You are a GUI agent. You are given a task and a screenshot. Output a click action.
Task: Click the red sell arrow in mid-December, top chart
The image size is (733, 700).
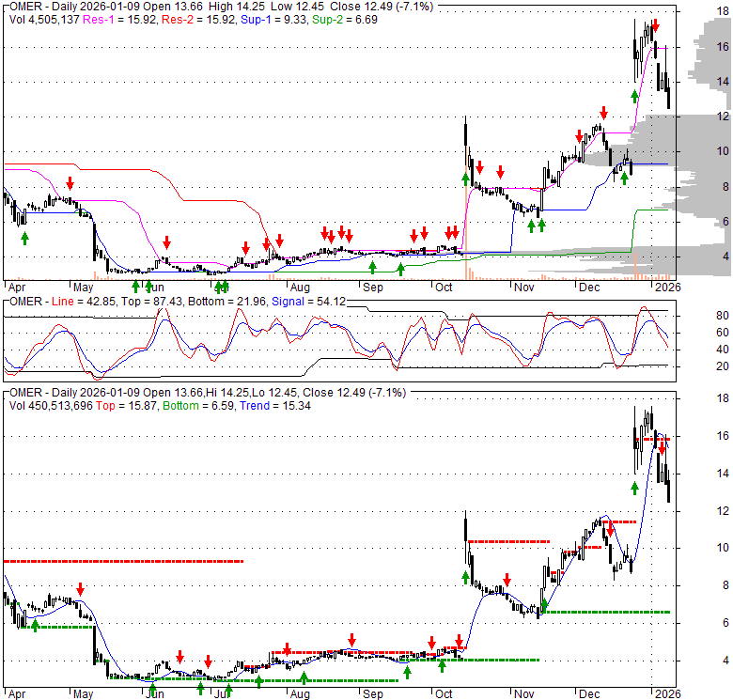pyautogui.click(x=604, y=113)
